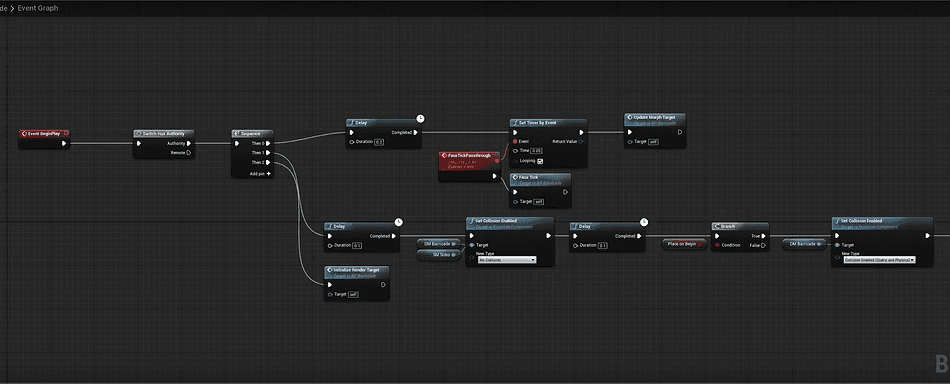Open the Collision Enabled (Query and Physics) dropdown
950x384 pixels.
879,260
